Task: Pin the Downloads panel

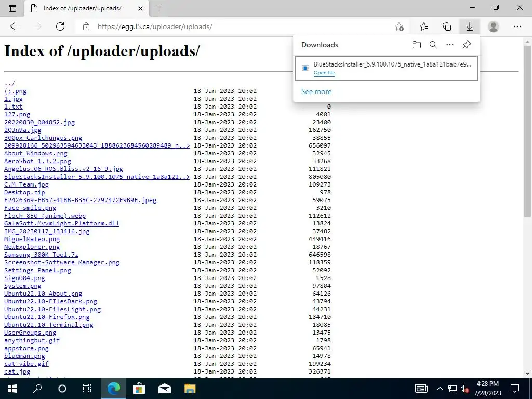Action: coord(467,45)
